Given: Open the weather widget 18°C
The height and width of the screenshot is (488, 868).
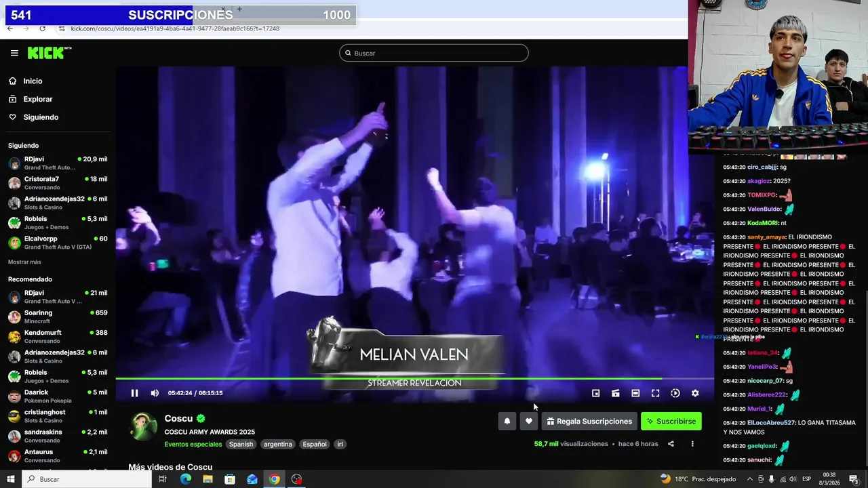Looking at the screenshot, I should [x=698, y=479].
